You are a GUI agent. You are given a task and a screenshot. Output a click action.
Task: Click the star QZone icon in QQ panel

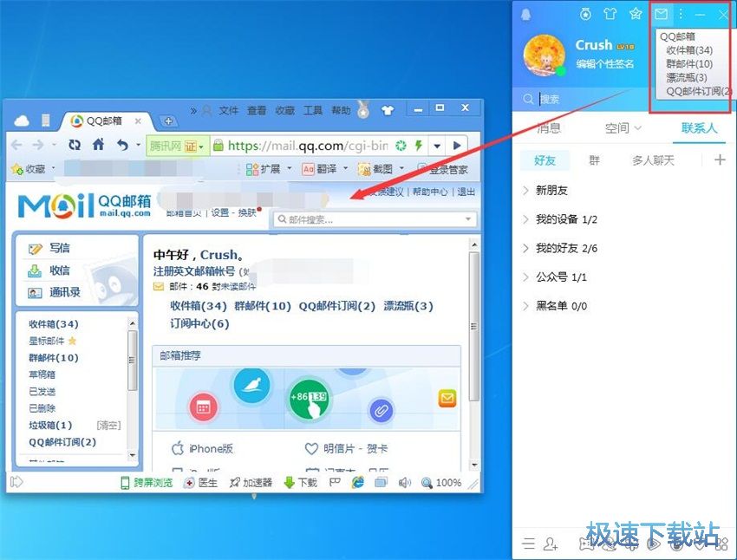coord(636,14)
